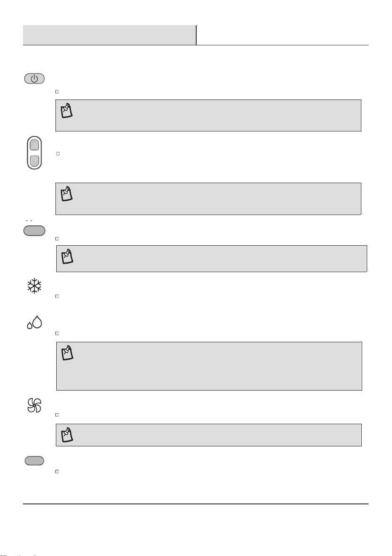Image resolution: width=392 pixels, height=556 pixels.
Task: Check the square bullet below the snowflake icon
Action: coord(57,296)
